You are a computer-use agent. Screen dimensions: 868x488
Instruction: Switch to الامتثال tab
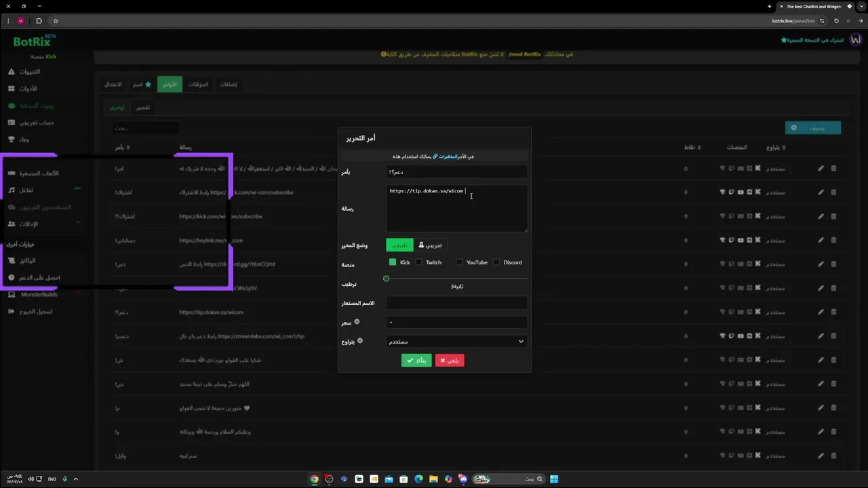pos(113,85)
